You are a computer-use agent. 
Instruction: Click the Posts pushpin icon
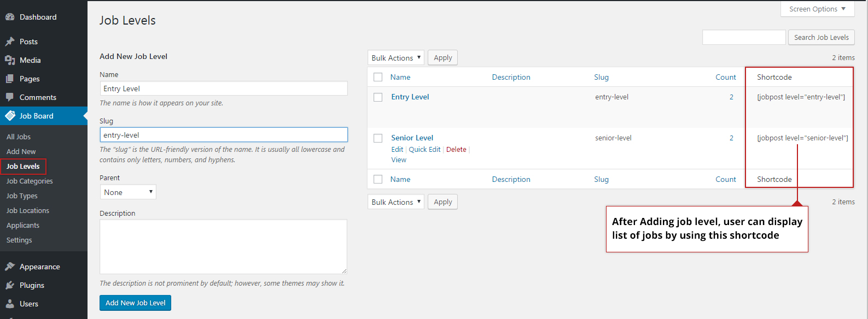tap(10, 42)
